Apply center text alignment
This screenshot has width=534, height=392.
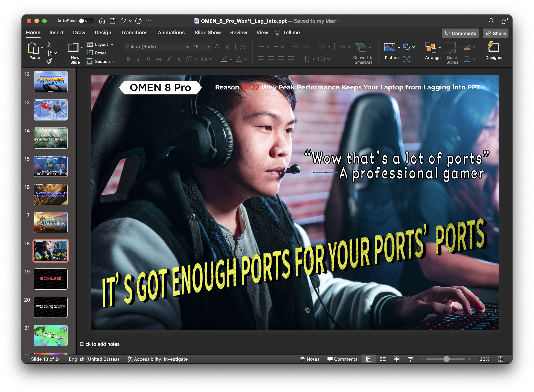tap(271, 59)
